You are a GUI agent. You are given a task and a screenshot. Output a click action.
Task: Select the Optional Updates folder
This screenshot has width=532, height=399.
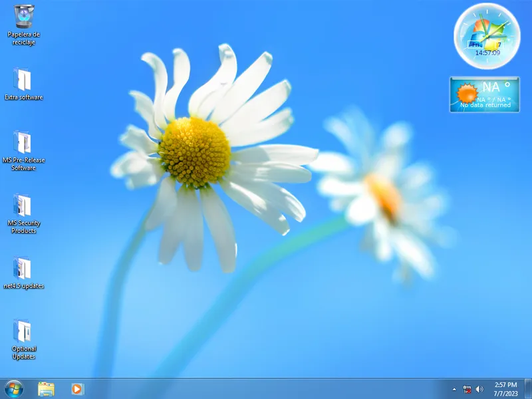coord(23,339)
